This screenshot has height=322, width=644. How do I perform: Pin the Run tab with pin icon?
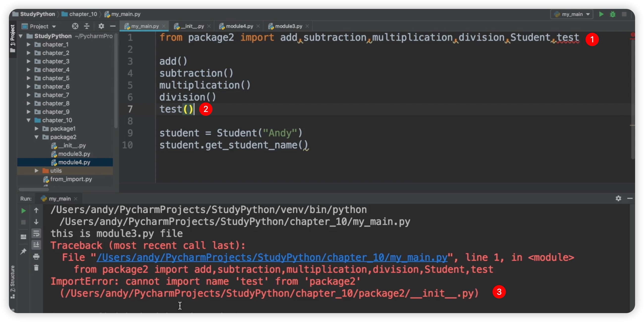(x=23, y=251)
